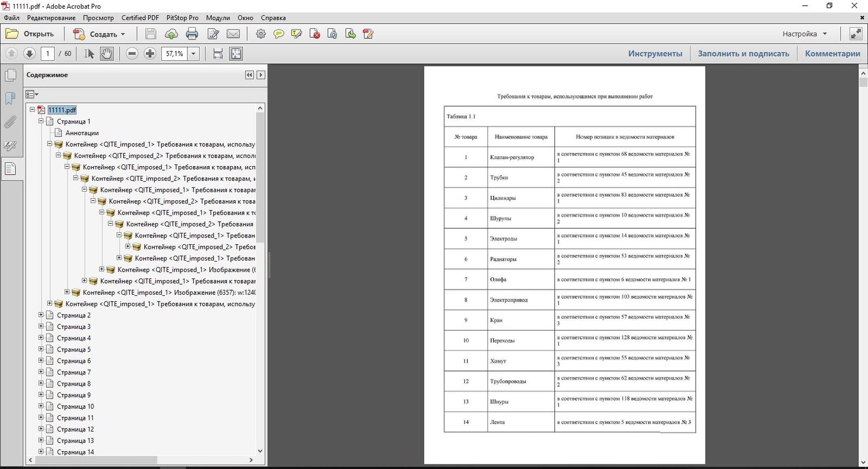The height and width of the screenshot is (469, 868).
Task: Open the Окно menu
Action: [247, 18]
